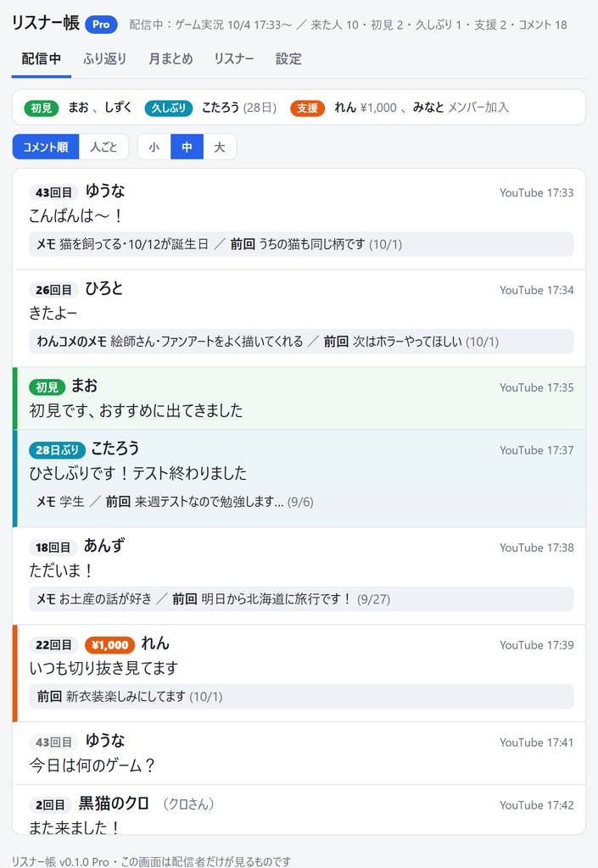Click the YouTube 17:38 timestamp
This screenshot has height=868, width=598.
[x=537, y=548]
